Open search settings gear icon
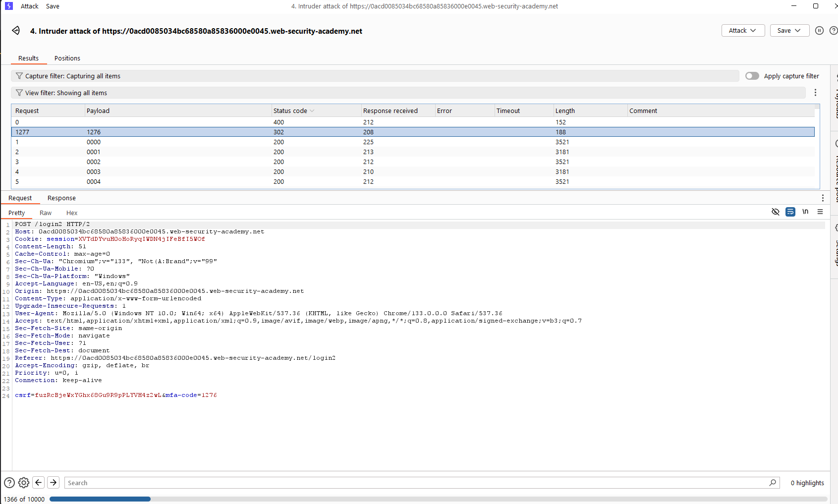 (x=24, y=483)
